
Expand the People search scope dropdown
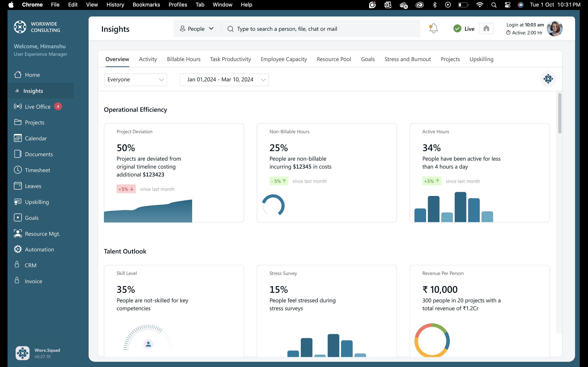coord(197,29)
